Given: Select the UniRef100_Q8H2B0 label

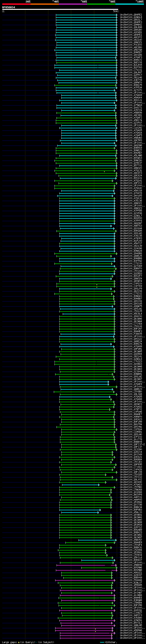Looking at the screenshot, I should [131, 30].
